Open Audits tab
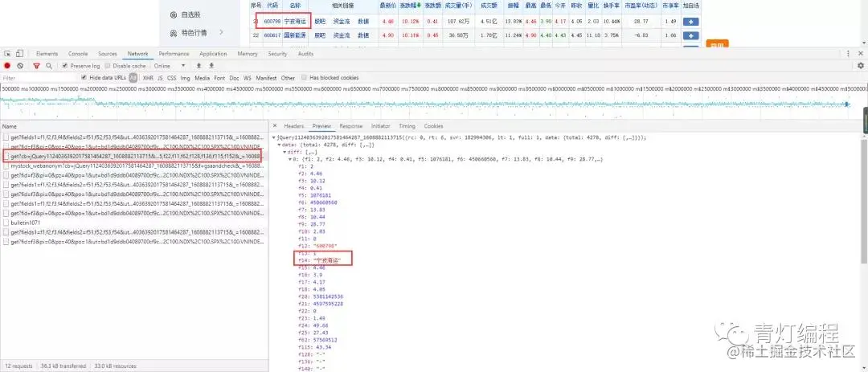Image resolution: width=868 pixels, height=372 pixels. [305, 54]
